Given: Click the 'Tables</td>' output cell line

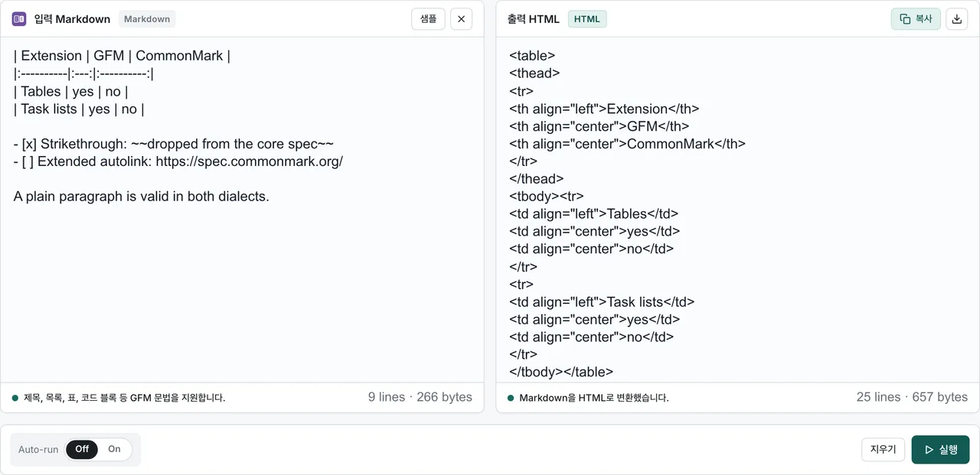Looking at the screenshot, I should coord(594,214).
